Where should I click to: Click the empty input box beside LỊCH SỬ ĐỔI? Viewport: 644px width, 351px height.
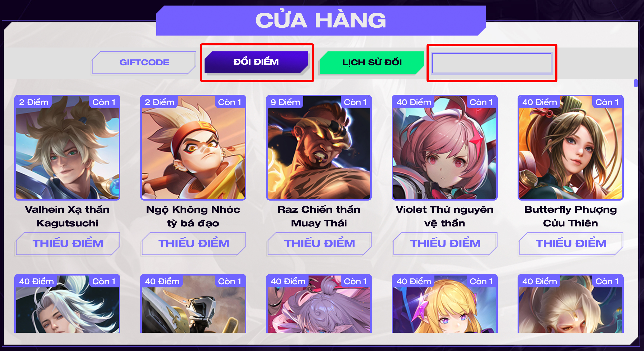[492, 63]
